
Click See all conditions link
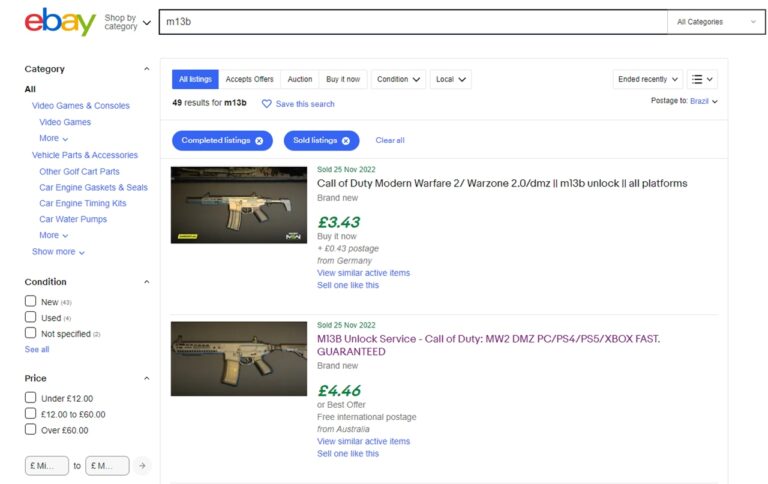point(37,350)
